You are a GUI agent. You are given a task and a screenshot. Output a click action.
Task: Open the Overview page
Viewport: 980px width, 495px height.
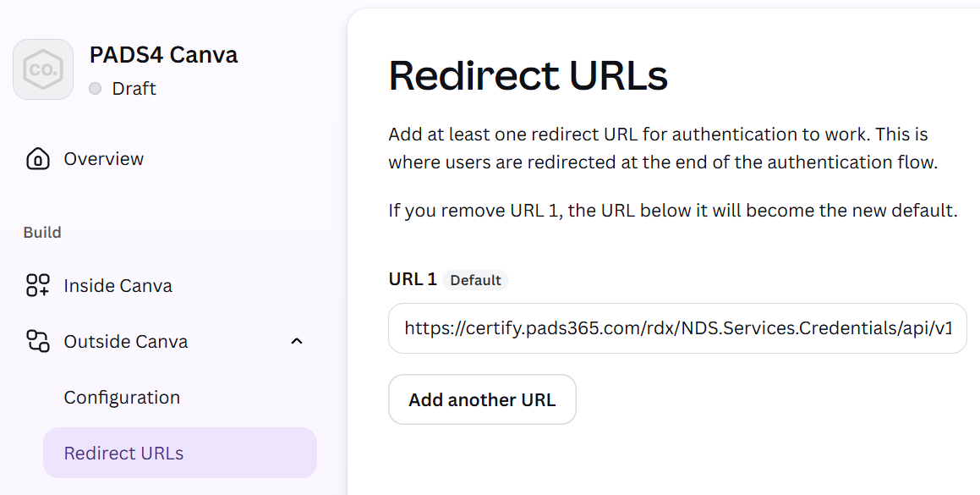click(x=104, y=159)
